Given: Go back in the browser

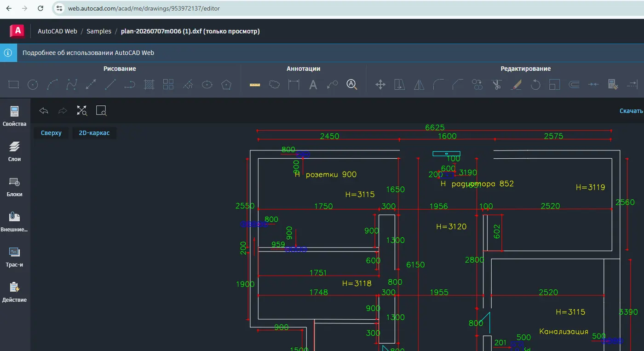Looking at the screenshot, I should coord(9,8).
